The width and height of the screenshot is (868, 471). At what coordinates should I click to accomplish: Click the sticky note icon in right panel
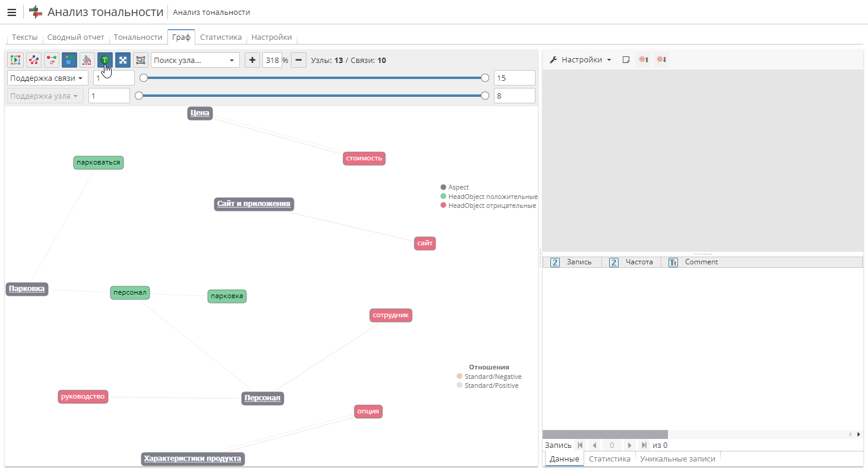[x=626, y=60]
